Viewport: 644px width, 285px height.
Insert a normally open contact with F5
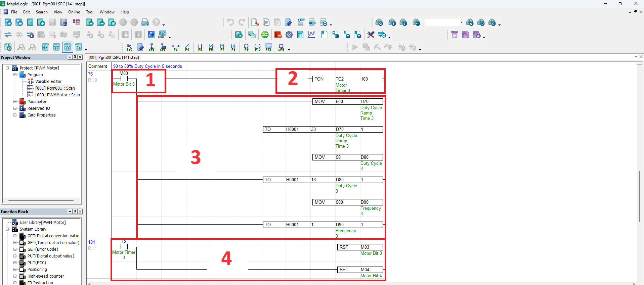click(200, 47)
